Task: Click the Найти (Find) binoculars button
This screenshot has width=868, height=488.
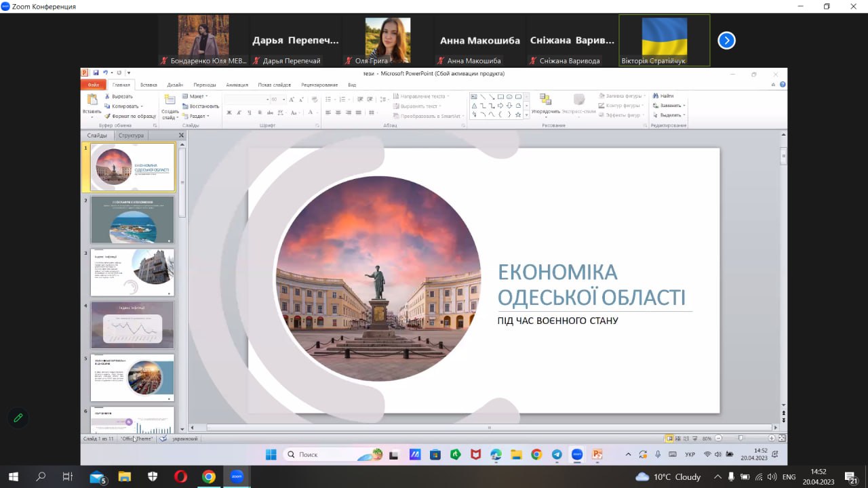Action: point(663,96)
